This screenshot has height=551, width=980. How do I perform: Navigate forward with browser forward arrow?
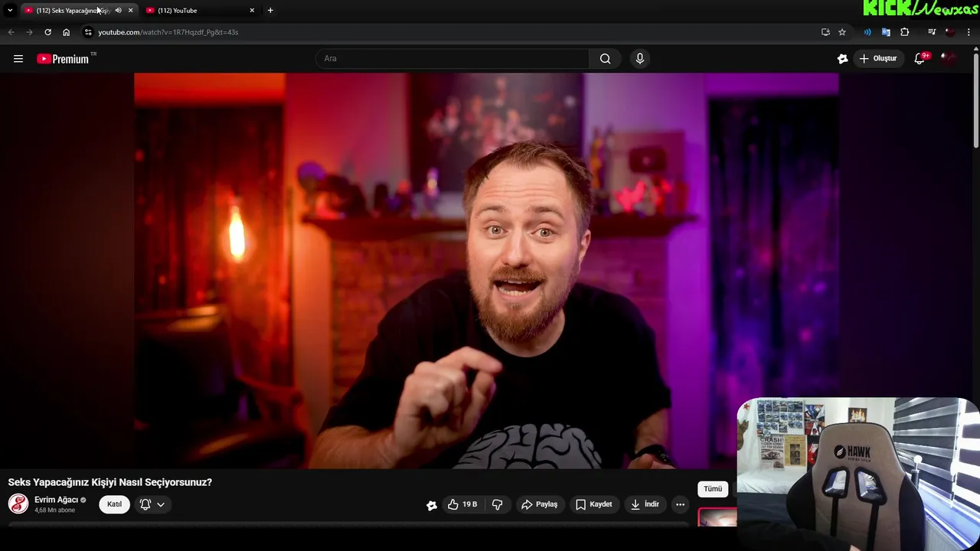tap(29, 32)
